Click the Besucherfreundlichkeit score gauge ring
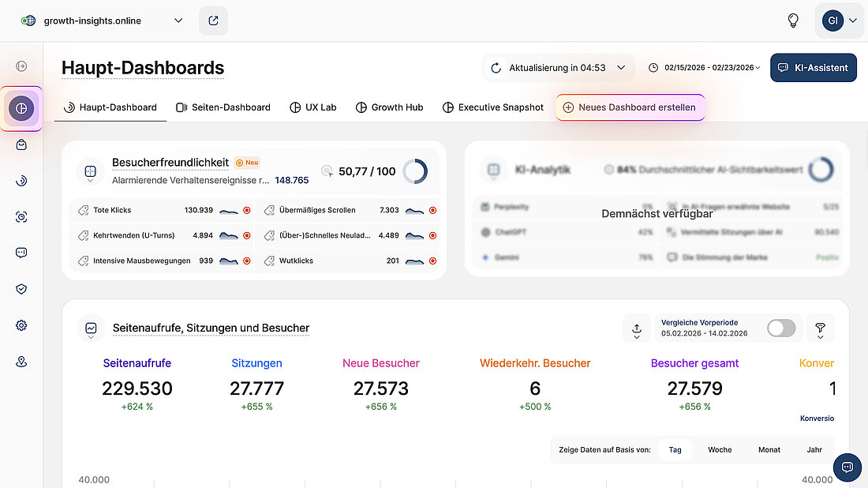868x488 pixels. point(416,170)
